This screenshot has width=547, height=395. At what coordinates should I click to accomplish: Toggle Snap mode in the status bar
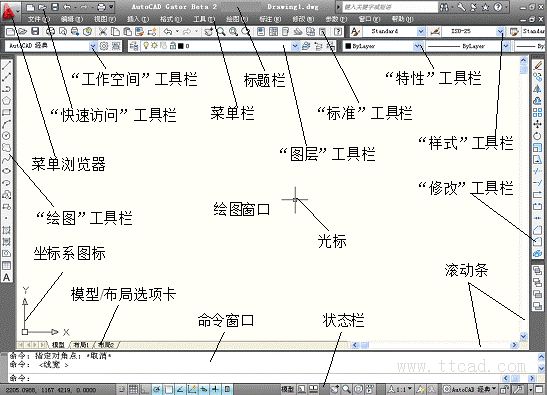[x=122, y=389]
